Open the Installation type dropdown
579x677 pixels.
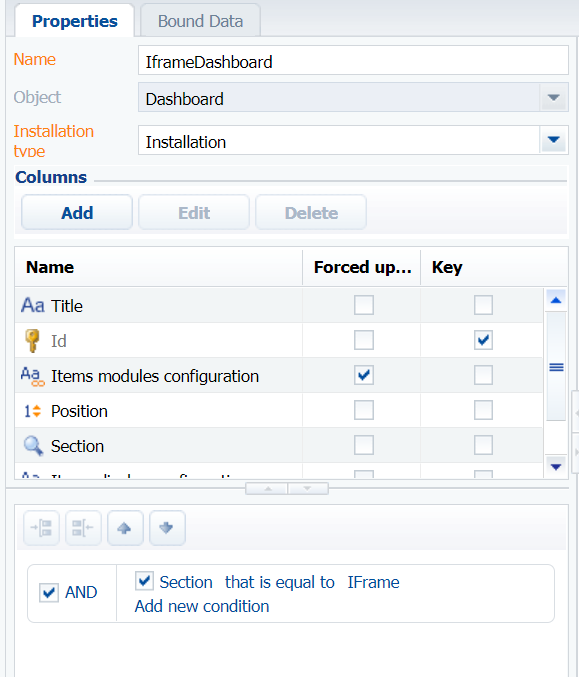[554, 140]
